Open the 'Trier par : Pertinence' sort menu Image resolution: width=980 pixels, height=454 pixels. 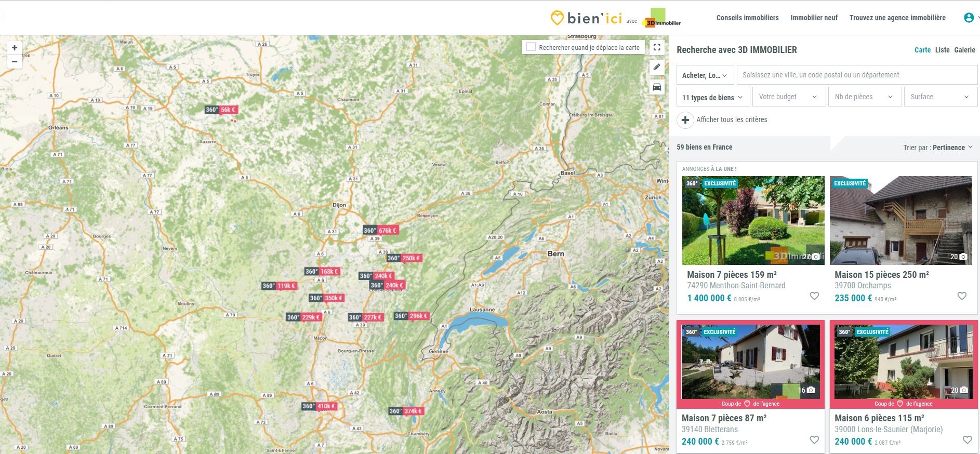coord(938,148)
